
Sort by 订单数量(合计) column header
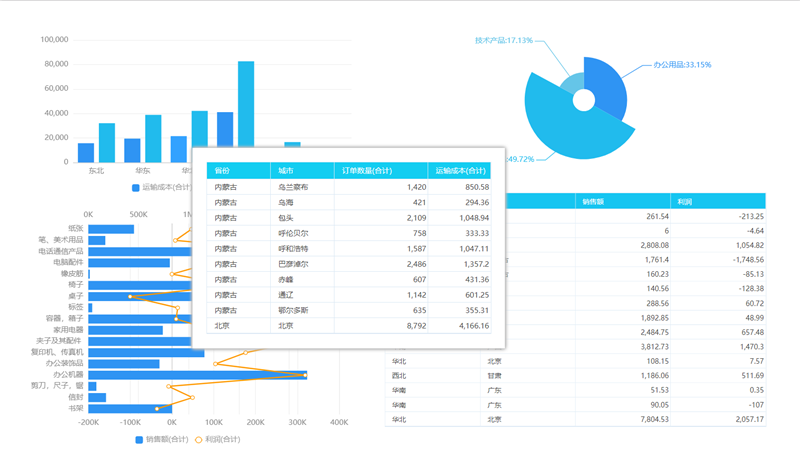tap(381, 170)
